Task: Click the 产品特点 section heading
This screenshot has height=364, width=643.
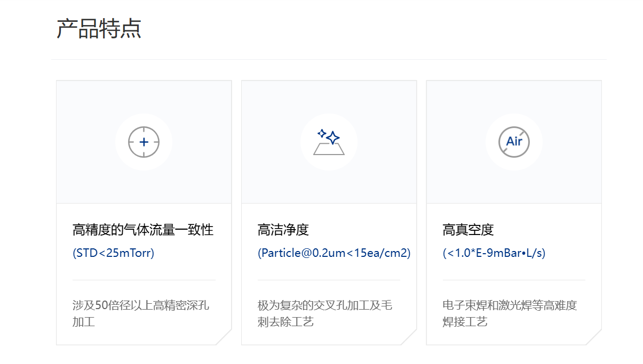Action: 99,29
